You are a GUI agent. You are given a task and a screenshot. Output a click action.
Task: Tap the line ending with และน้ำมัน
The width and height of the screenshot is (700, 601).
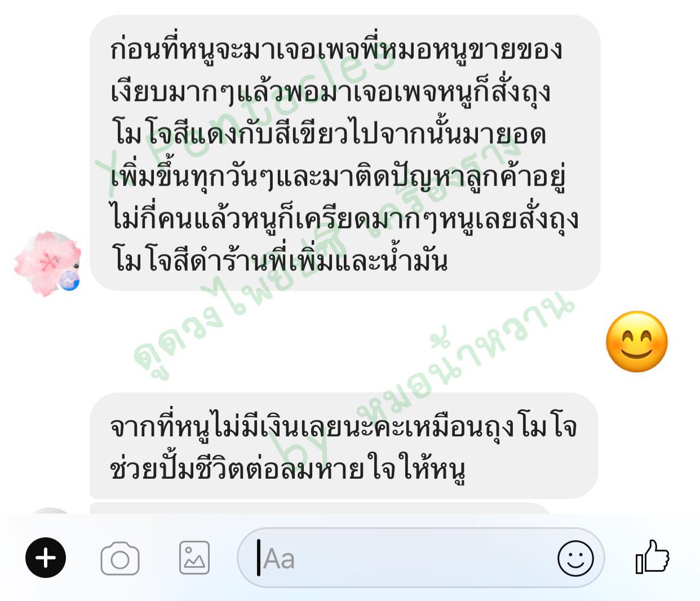pos(280,260)
